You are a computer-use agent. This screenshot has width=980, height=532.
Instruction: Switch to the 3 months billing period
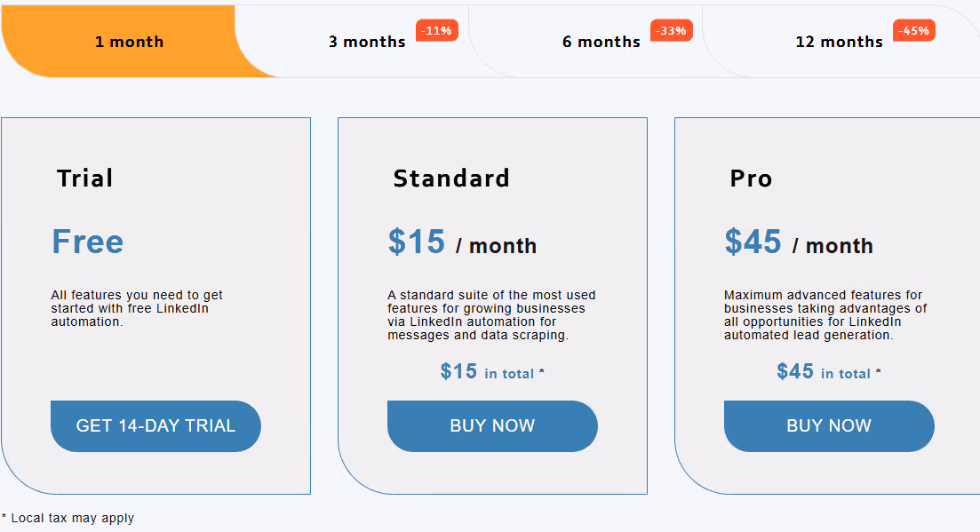point(367,41)
